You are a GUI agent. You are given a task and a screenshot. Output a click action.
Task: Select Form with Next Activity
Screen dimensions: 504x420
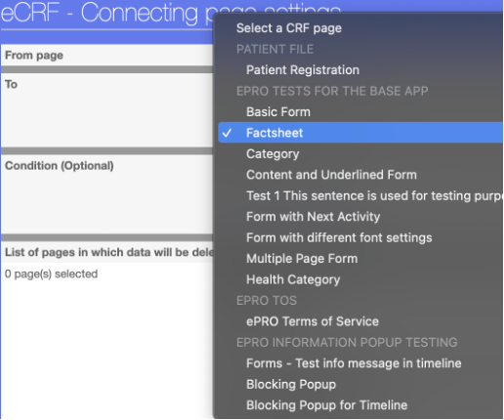coord(360,217)
